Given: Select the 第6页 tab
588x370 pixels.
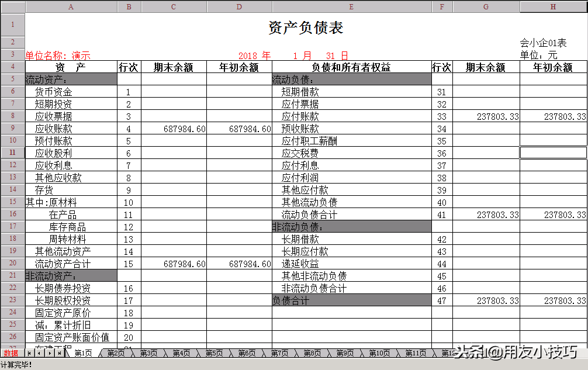Looking at the screenshot, I should click(247, 353).
